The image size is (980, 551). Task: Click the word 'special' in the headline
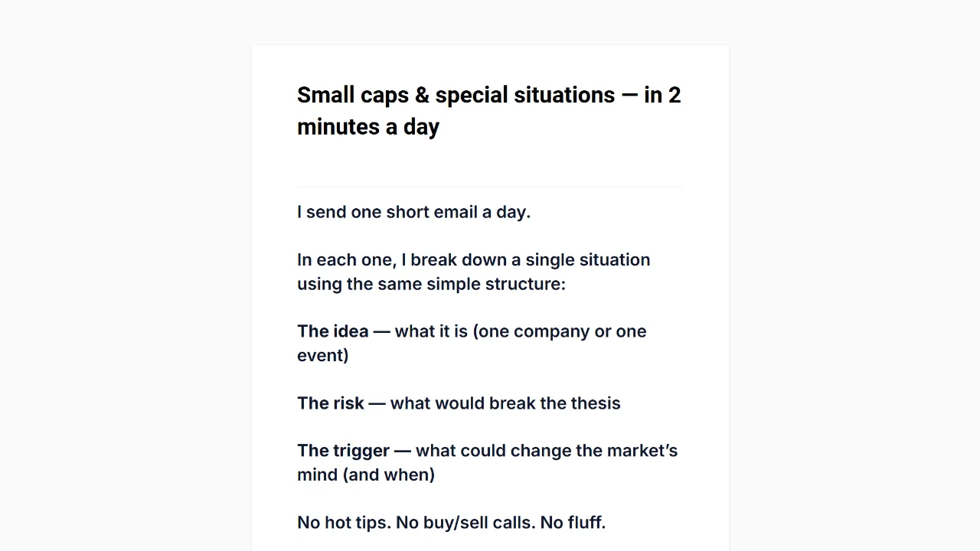(x=472, y=95)
